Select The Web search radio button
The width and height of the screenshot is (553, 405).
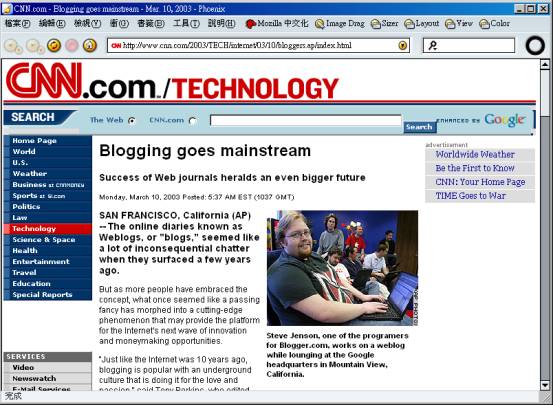coord(132,121)
